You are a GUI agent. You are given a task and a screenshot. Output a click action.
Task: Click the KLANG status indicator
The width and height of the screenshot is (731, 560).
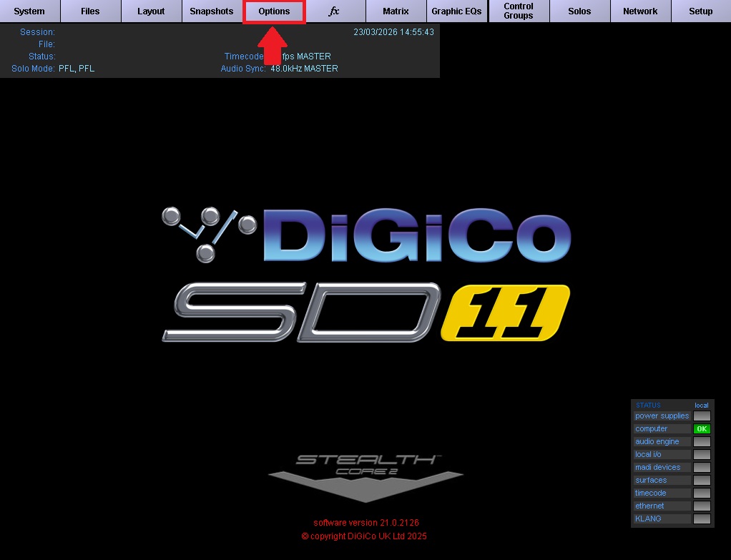pos(702,519)
